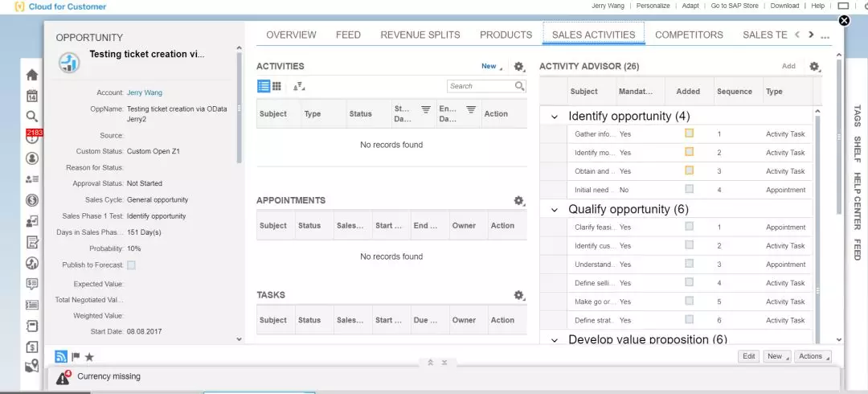Image resolution: width=868 pixels, height=394 pixels.
Task: Open the document edit icon in sidebar
Action: click(x=32, y=242)
